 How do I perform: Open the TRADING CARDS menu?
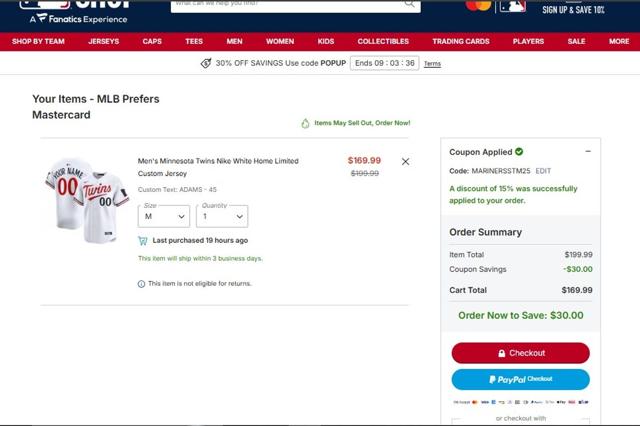(461, 41)
